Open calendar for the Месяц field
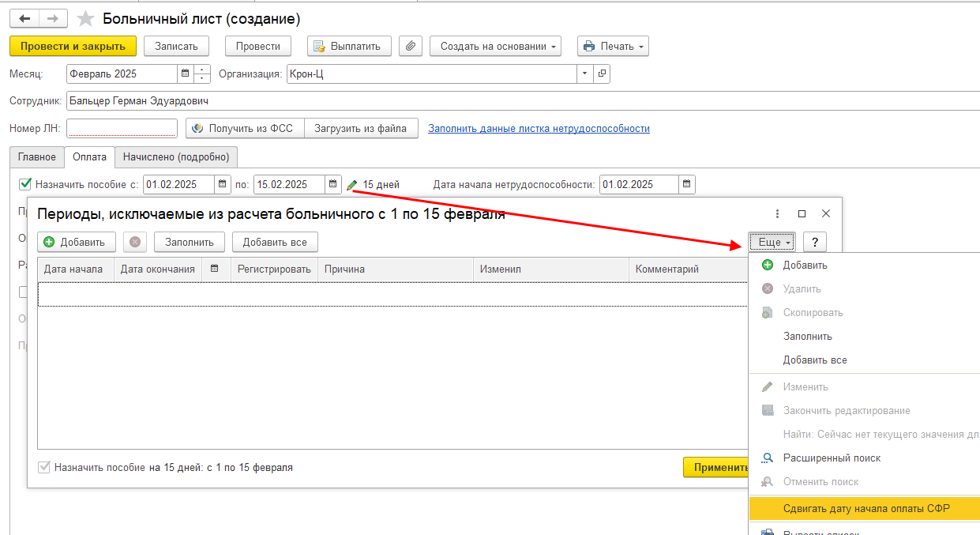The width and height of the screenshot is (980, 535). tap(186, 73)
